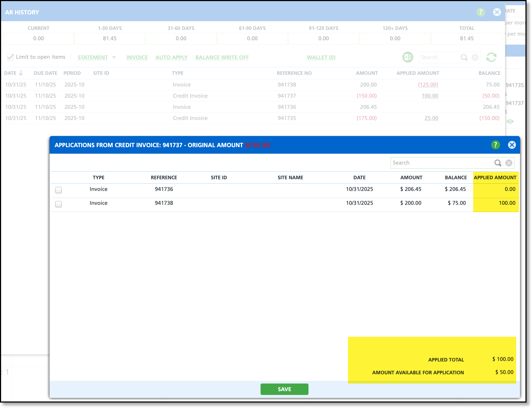The image size is (532, 408).
Task: Click the Applications dialog search magnifier icon
Action: [498, 163]
